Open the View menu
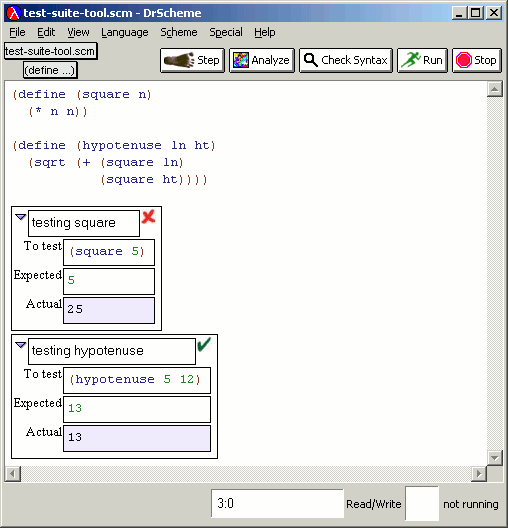The image size is (508, 528). pyautogui.click(x=78, y=32)
